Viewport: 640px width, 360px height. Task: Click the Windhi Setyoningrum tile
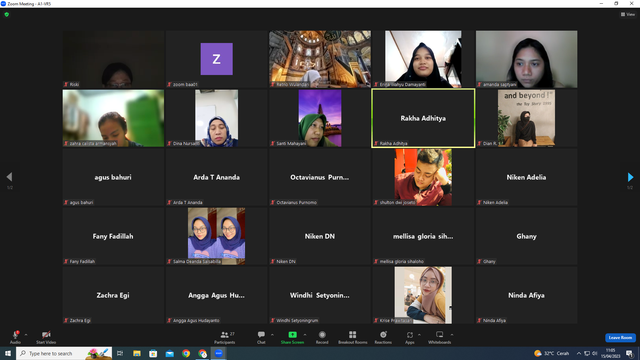320,295
